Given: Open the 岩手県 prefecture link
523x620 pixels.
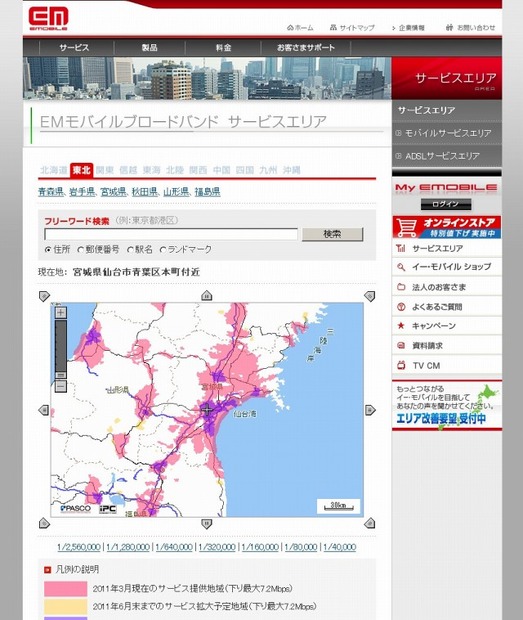Looking at the screenshot, I should pos(82,192).
